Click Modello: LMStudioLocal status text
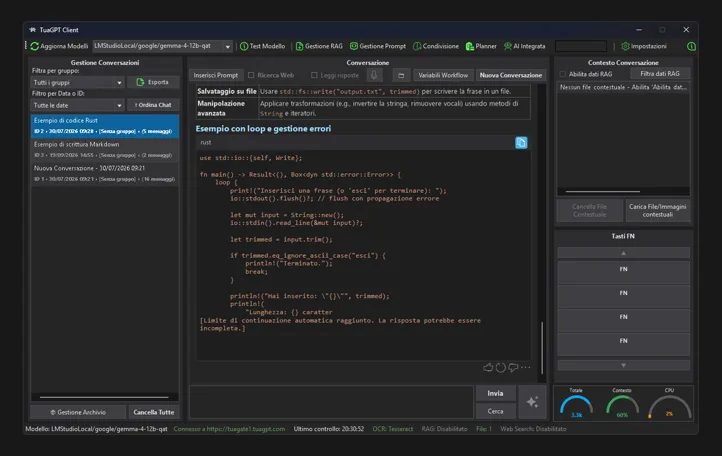Image resolution: width=722 pixels, height=456 pixels. 96,429
